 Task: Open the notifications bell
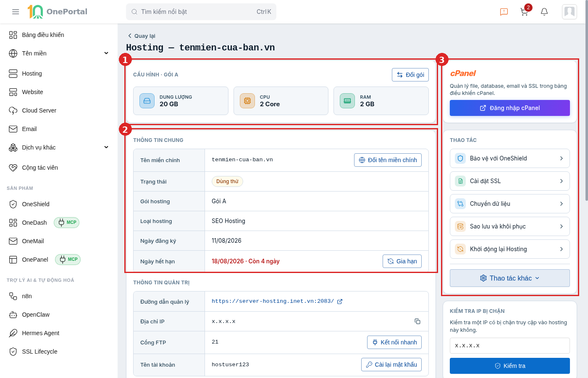pos(544,12)
